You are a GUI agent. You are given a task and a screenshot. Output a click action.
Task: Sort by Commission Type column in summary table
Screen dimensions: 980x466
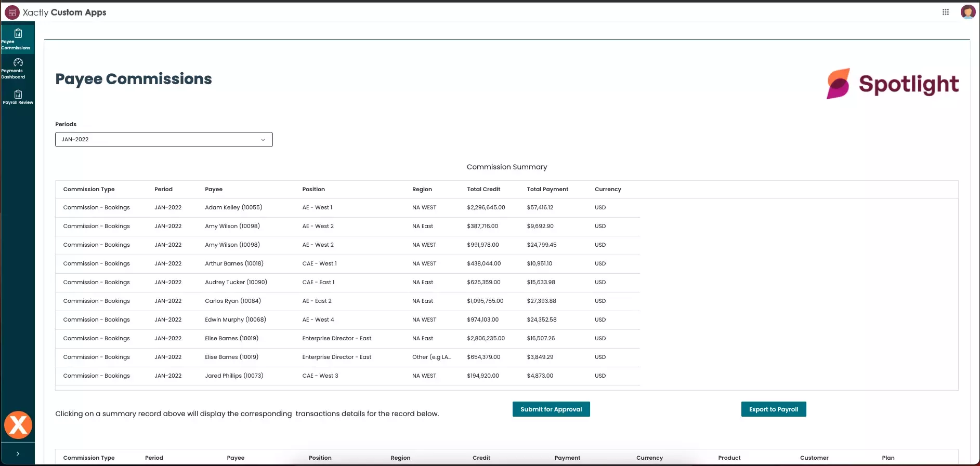(89, 189)
